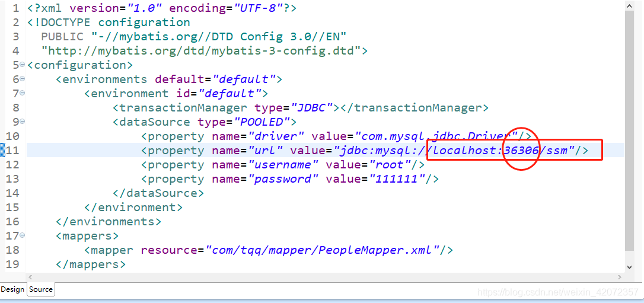Image resolution: width=644 pixels, height=303 pixels.
Task: Collapse the dataSource fold on line 9
Action: (22, 122)
